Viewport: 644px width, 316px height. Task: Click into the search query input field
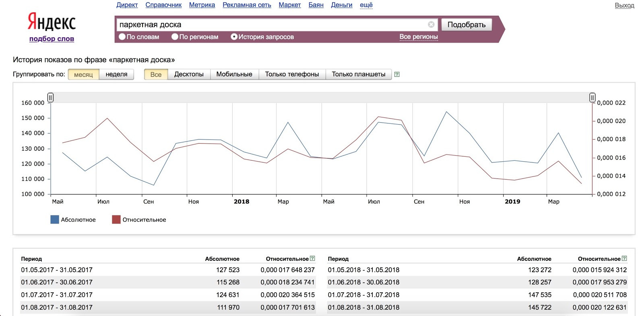tap(270, 25)
